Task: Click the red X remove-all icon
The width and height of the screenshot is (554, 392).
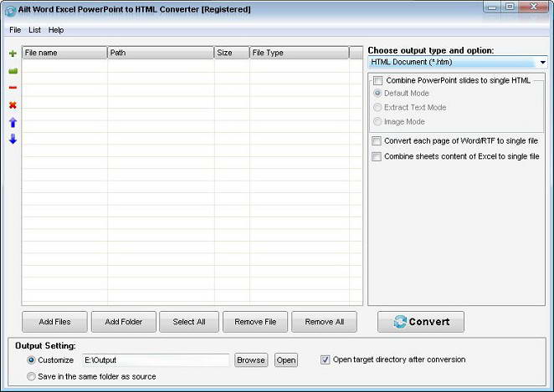Action: tap(13, 104)
